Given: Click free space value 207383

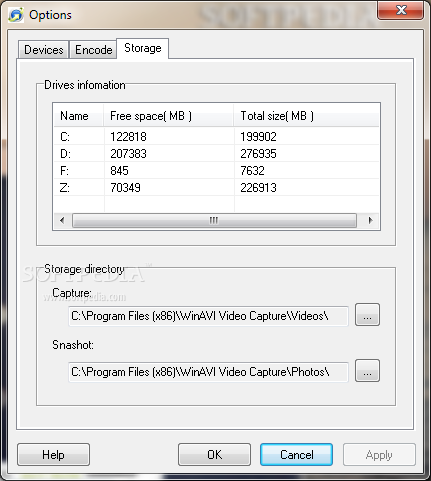Looking at the screenshot, I should click(x=128, y=154).
